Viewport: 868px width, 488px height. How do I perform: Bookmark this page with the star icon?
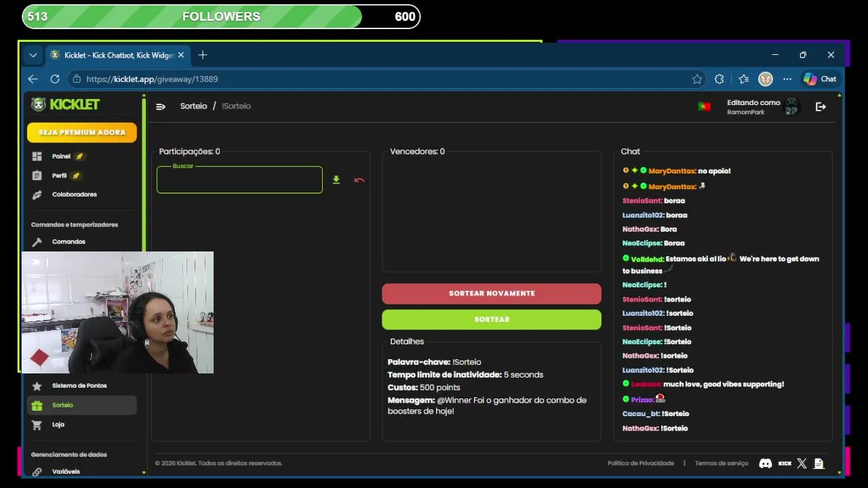click(697, 79)
